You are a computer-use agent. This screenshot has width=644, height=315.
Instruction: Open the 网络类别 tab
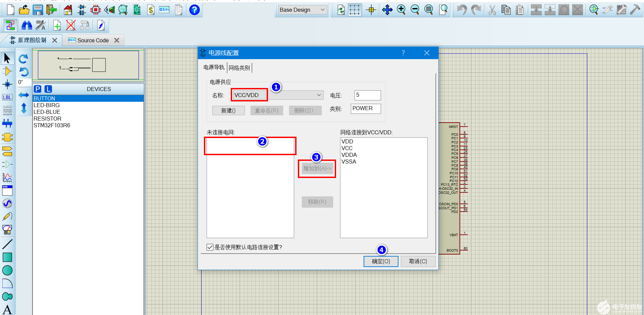point(239,68)
